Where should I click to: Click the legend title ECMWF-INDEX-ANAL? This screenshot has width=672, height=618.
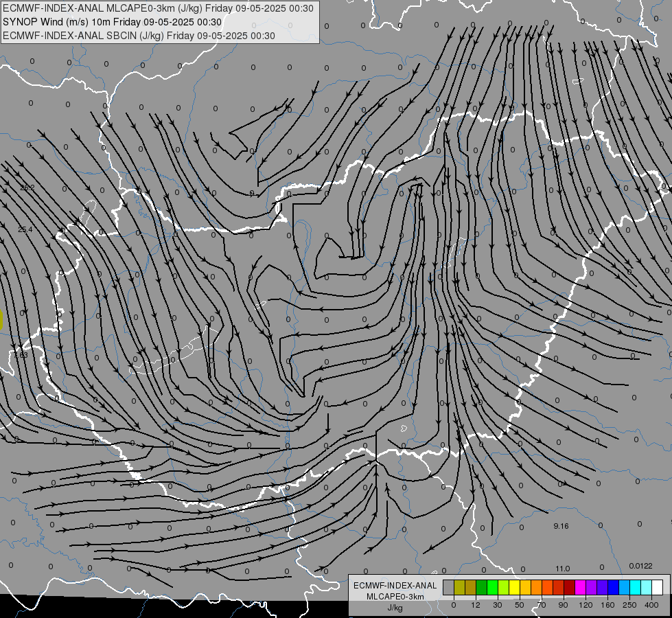[395, 586]
